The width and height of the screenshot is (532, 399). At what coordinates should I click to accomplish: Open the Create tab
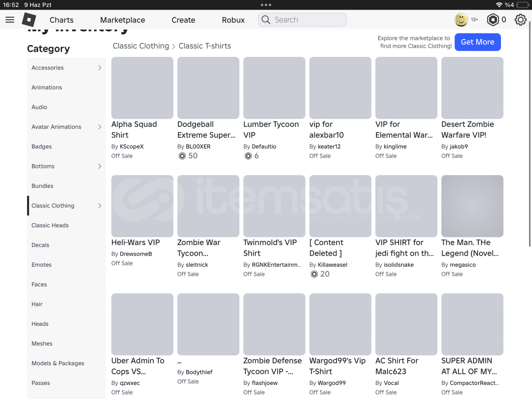coord(183,20)
